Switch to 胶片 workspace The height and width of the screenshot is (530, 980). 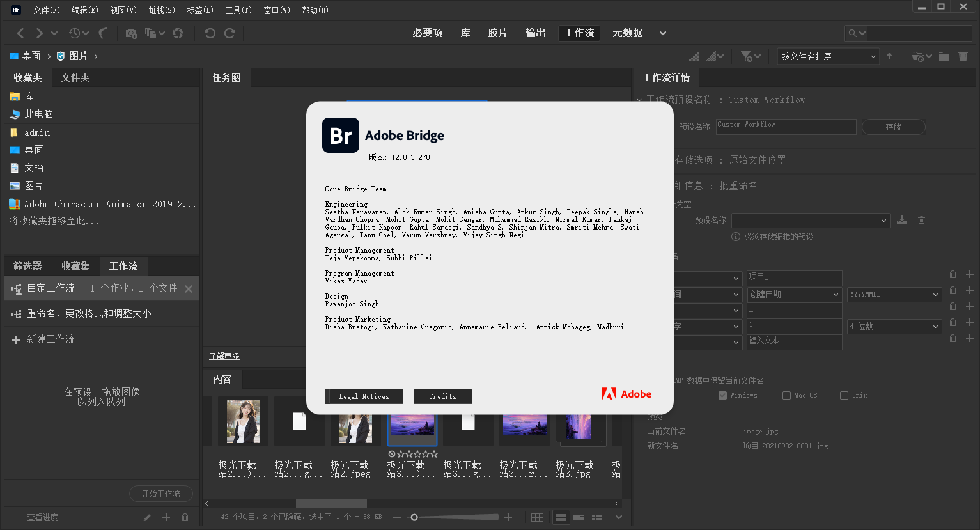pos(497,33)
